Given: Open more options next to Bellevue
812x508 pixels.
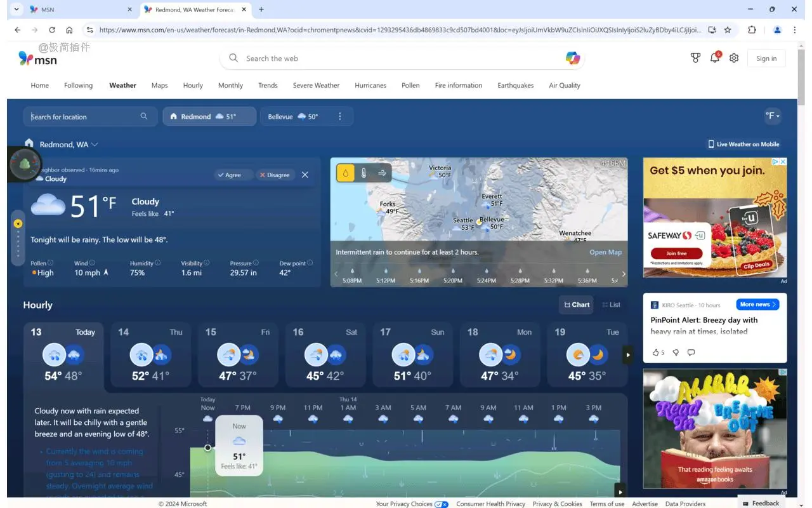Looking at the screenshot, I should [340, 116].
